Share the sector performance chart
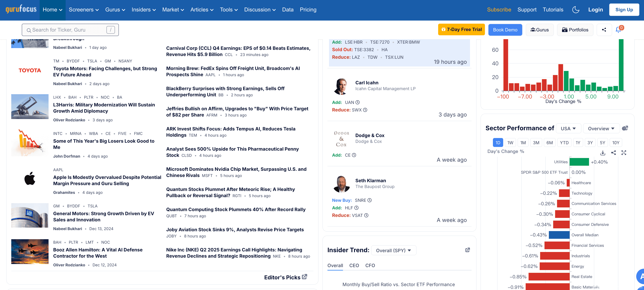644x290 pixels. tap(613, 153)
